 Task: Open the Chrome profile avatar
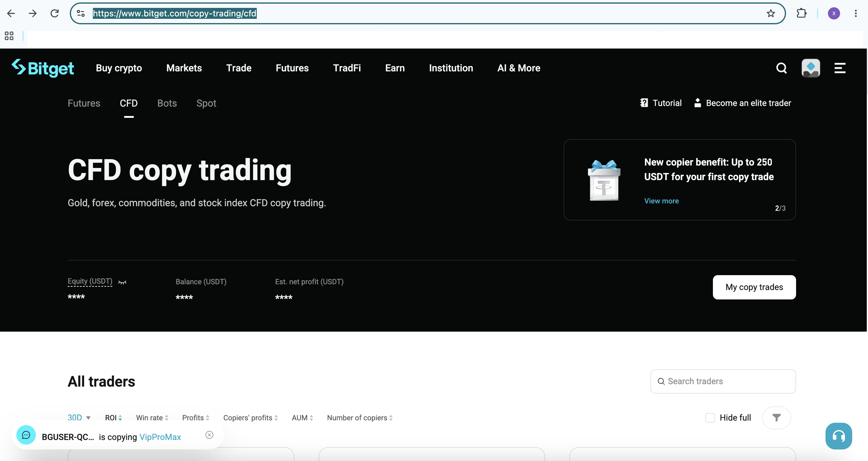(x=834, y=13)
